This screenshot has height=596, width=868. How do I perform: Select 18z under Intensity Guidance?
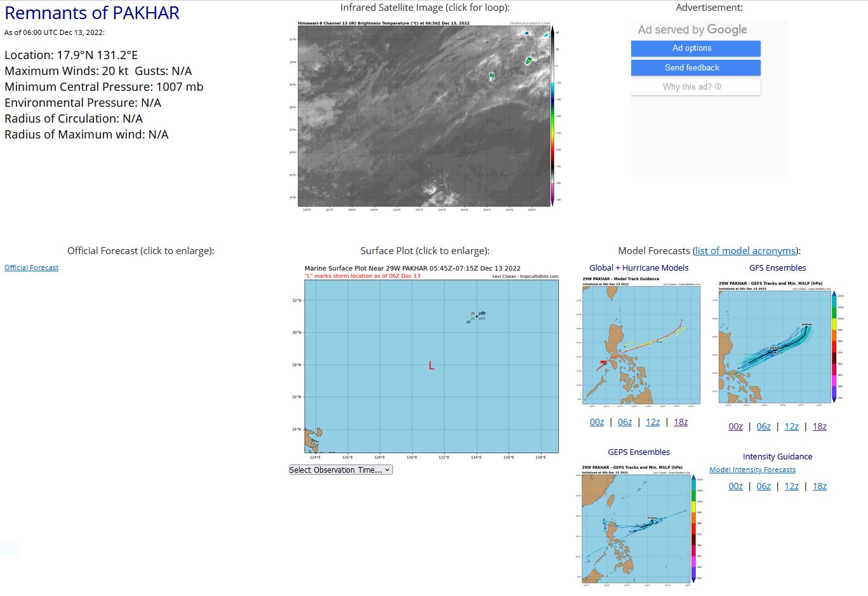pyautogui.click(x=820, y=486)
